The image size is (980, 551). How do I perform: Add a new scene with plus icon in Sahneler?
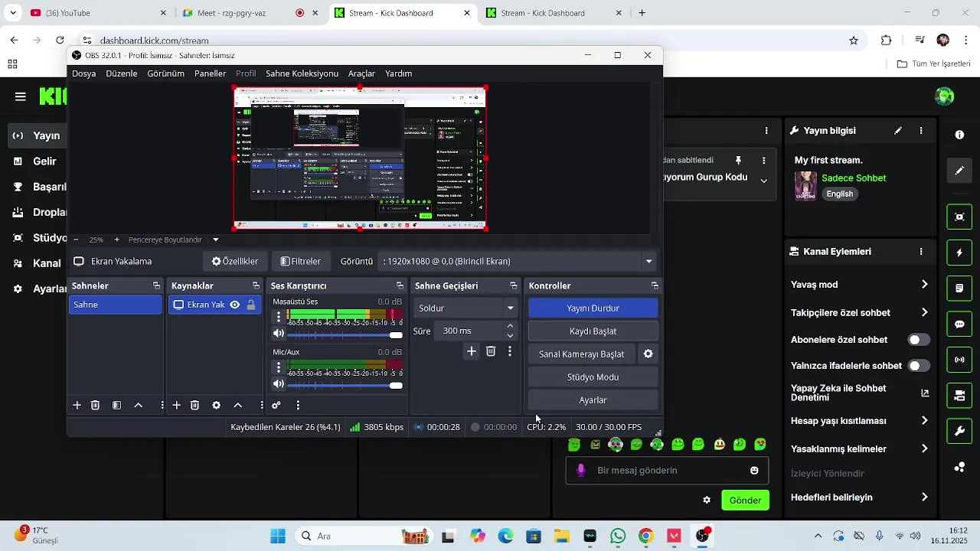click(x=77, y=406)
